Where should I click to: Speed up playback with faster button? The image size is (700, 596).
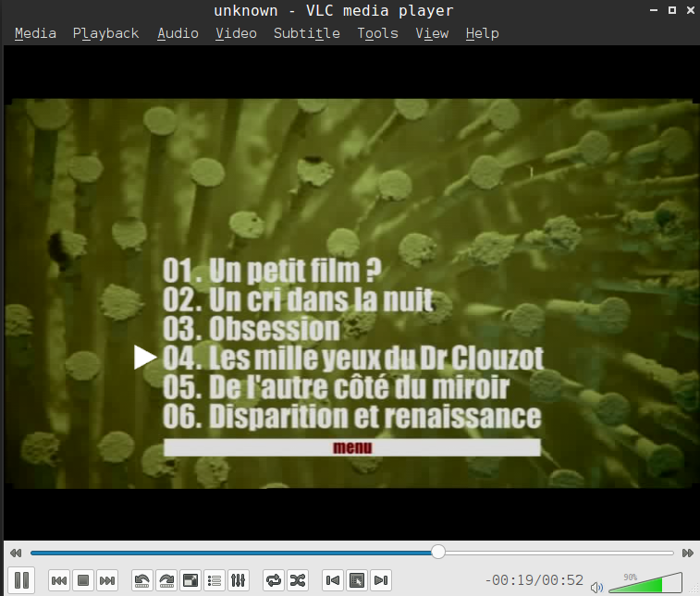point(687,553)
